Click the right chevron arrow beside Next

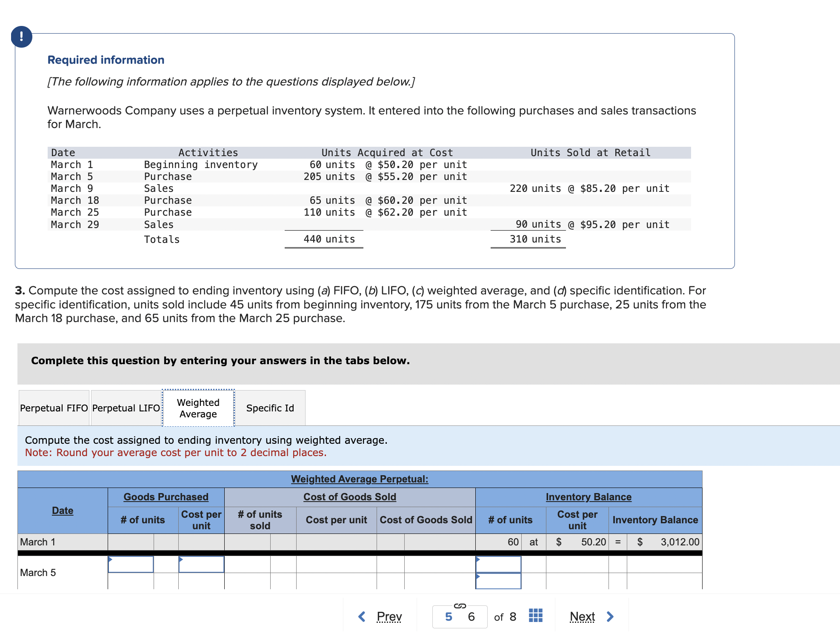610,616
